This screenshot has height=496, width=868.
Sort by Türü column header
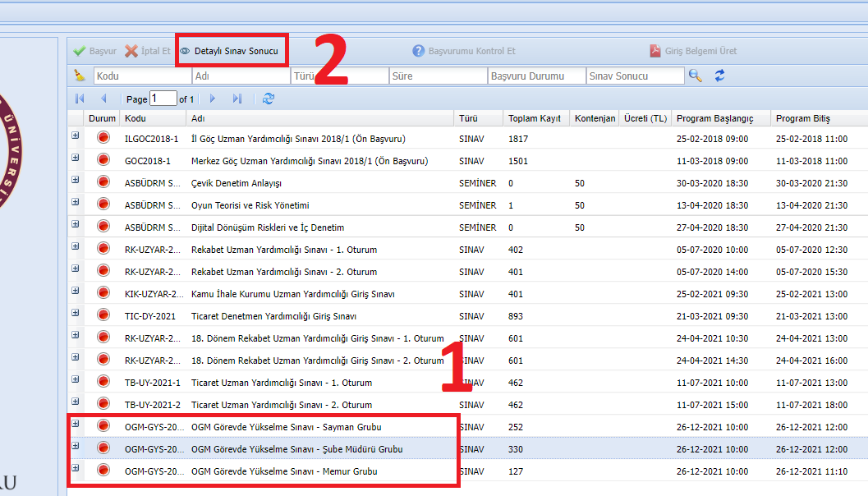[x=479, y=118]
